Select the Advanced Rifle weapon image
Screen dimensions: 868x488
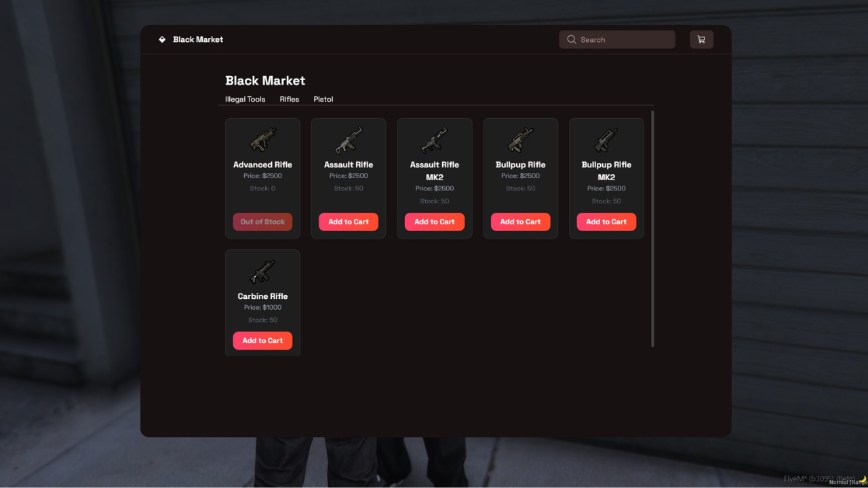click(x=262, y=140)
